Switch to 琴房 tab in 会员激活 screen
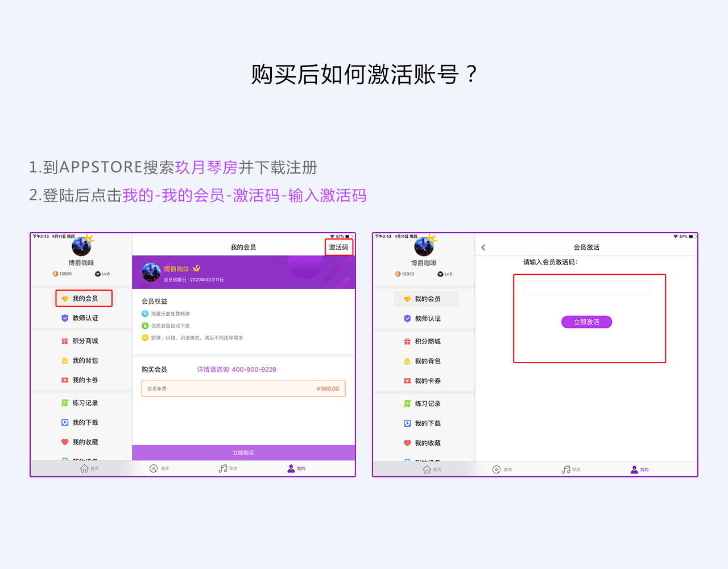 (570, 469)
